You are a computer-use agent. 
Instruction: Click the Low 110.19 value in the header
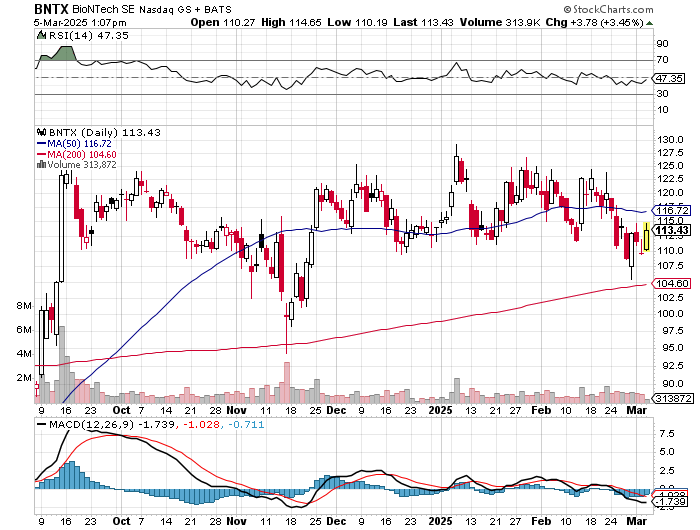[357, 22]
